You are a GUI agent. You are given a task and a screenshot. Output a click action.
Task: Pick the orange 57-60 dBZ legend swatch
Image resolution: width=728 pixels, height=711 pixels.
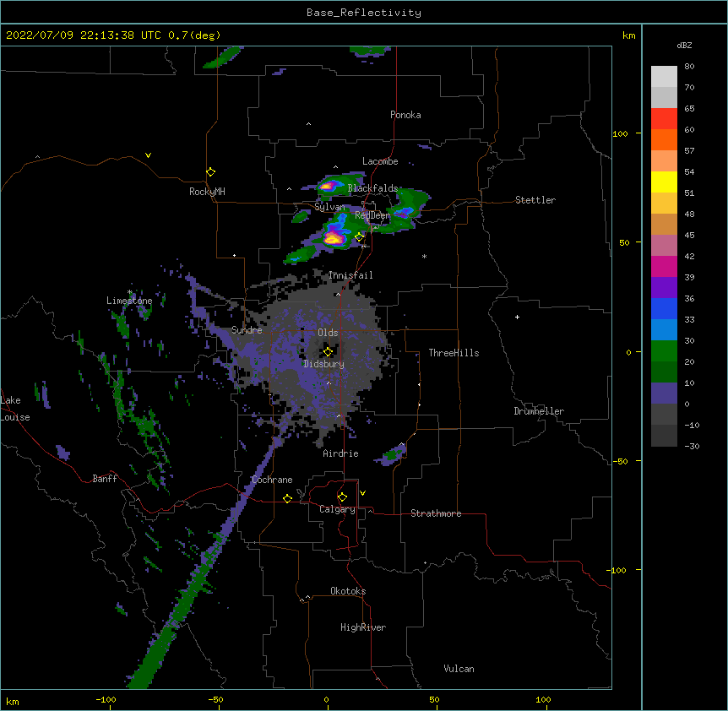click(x=664, y=139)
